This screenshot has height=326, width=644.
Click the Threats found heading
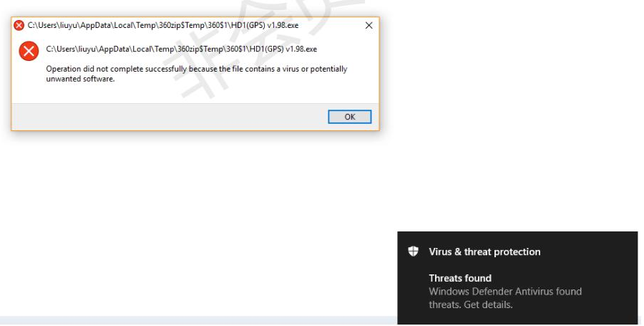pyautogui.click(x=460, y=278)
